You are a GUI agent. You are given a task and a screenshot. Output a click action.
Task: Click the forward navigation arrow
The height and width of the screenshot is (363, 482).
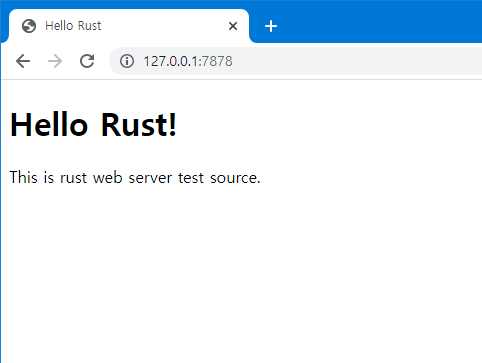(55, 61)
